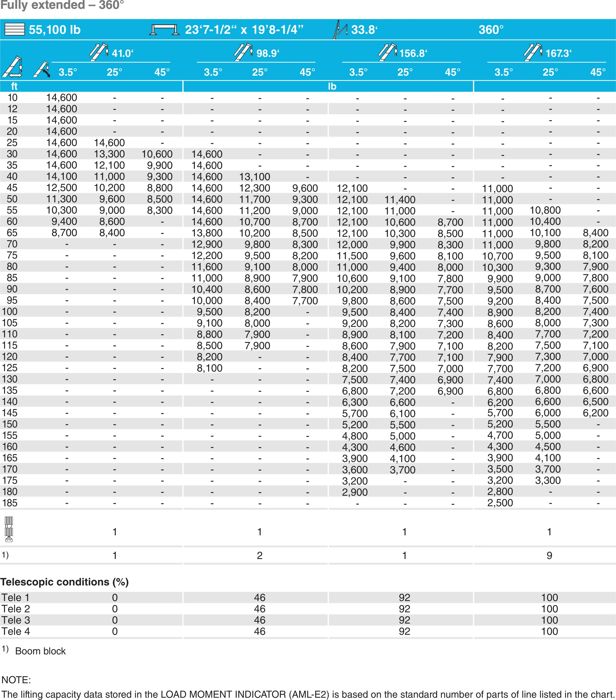Click the load radius icon above ft
Viewport: 616px width, 700px height.
click(12, 67)
